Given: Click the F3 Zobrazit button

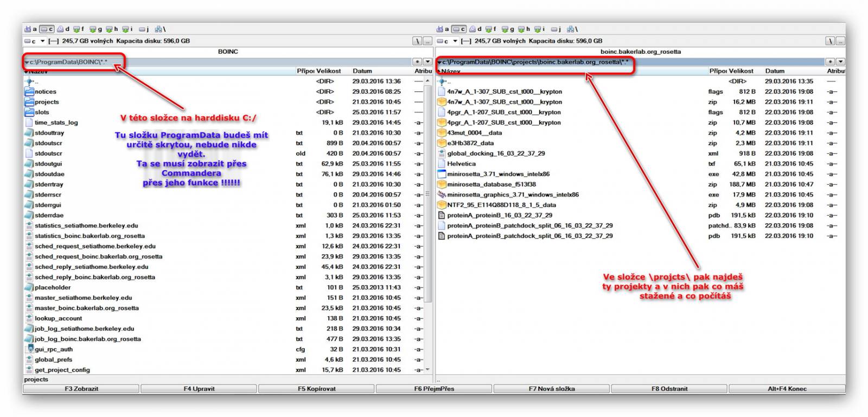Looking at the screenshot, I should [81, 389].
